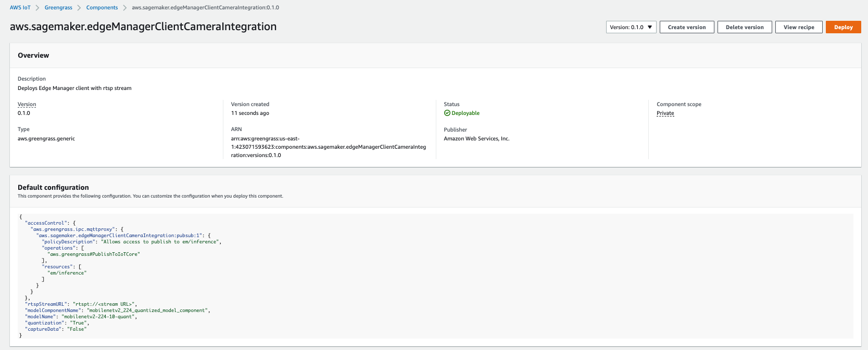This screenshot has width=868, height=350.
Task: Click the "Publisher" field label
Action: (456, 130)
